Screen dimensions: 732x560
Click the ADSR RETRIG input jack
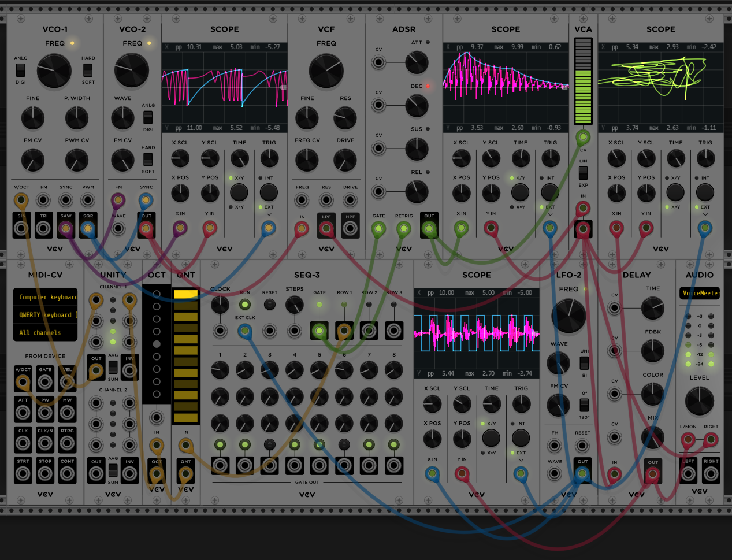click(x=403, y=228)
